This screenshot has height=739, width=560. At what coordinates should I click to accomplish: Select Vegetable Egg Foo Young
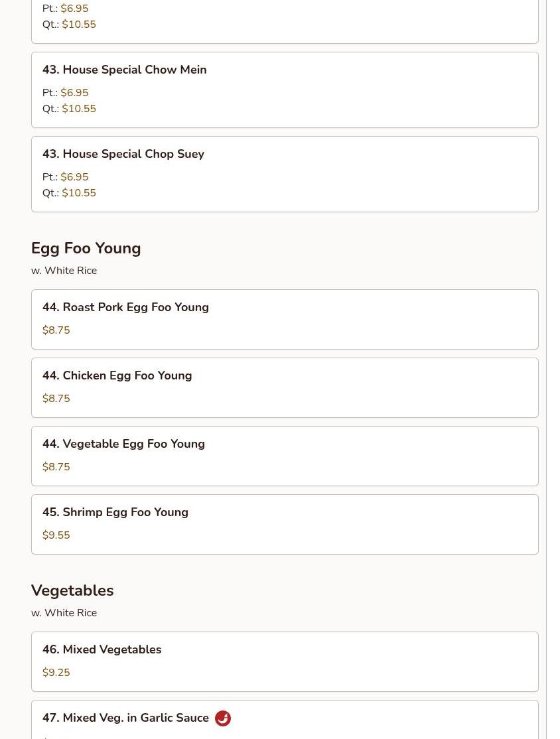tap(123, 444)
